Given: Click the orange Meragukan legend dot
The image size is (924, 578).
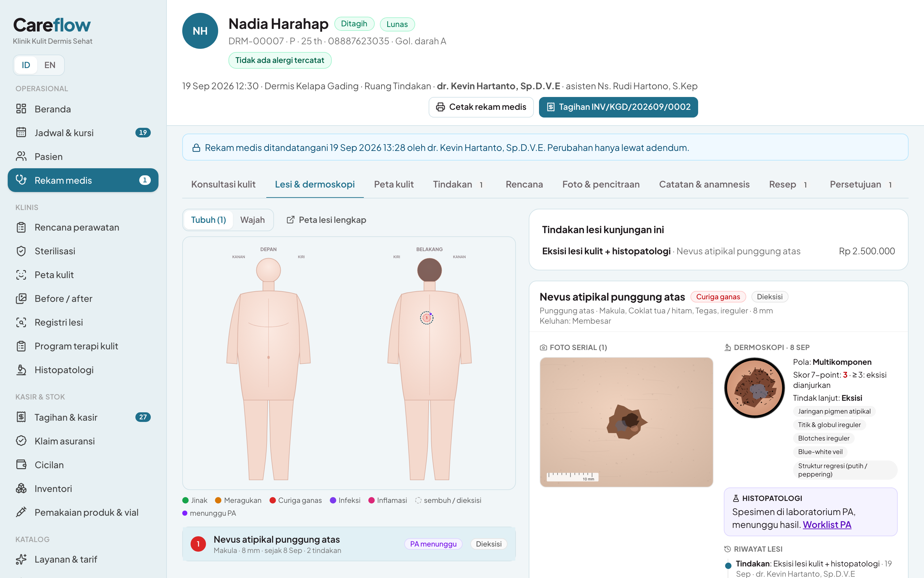Looking at the screenshot, I should (x=218, y=500).
